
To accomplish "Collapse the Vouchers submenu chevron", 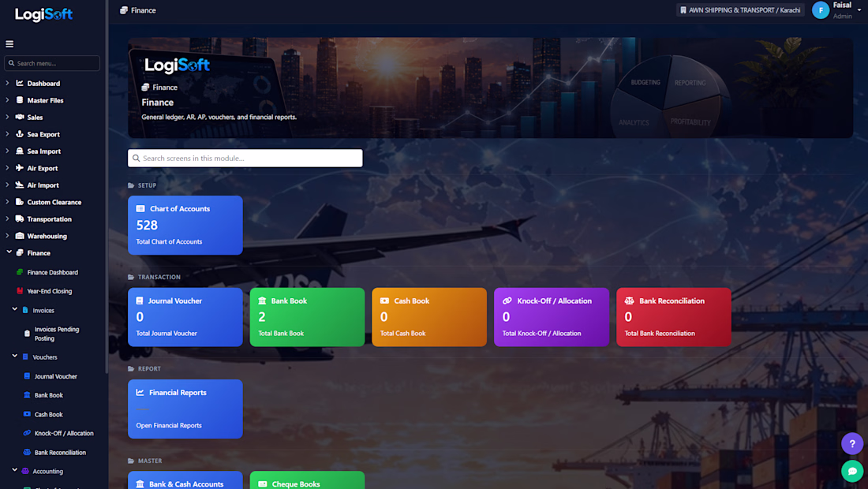I will 15,356.
